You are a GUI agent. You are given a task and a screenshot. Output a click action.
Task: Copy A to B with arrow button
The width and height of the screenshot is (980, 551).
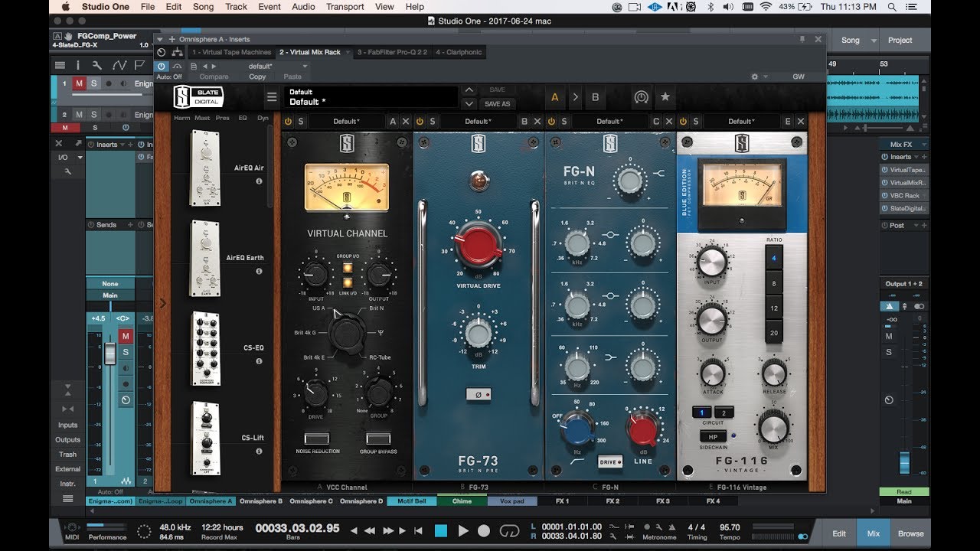coord(575,97)
